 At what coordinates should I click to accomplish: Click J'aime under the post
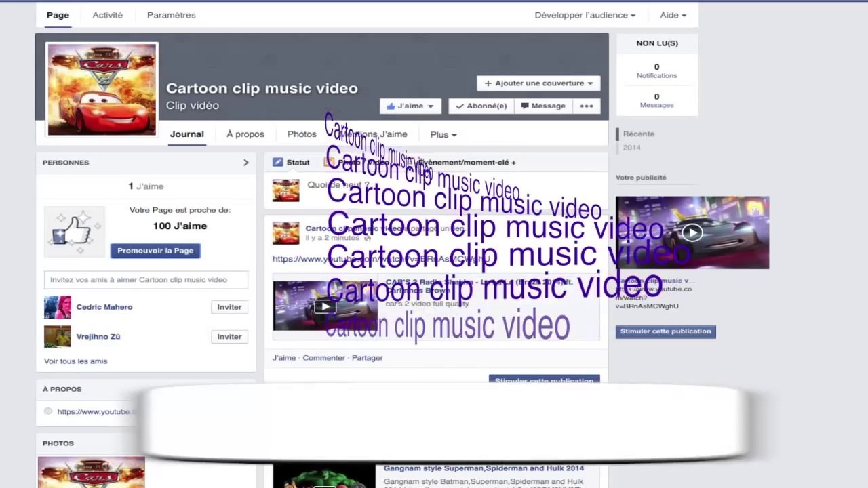click(x=283, y=358)
